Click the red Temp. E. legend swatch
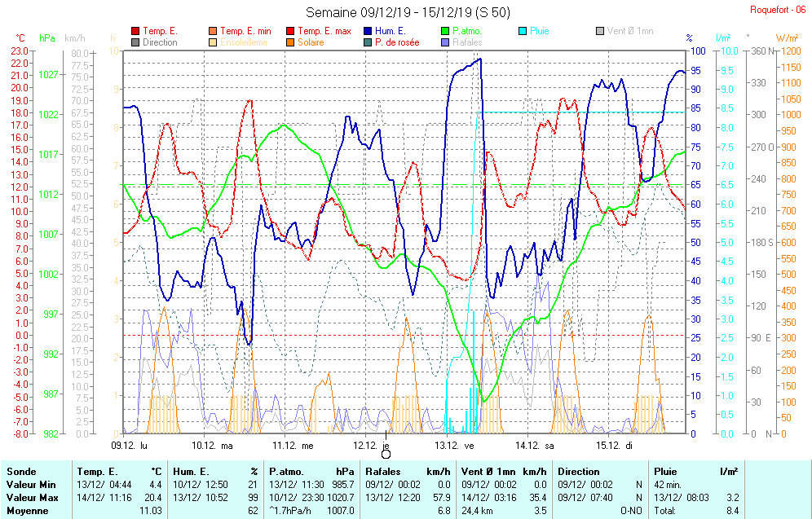The image size is (812, 519). point(135,31)
